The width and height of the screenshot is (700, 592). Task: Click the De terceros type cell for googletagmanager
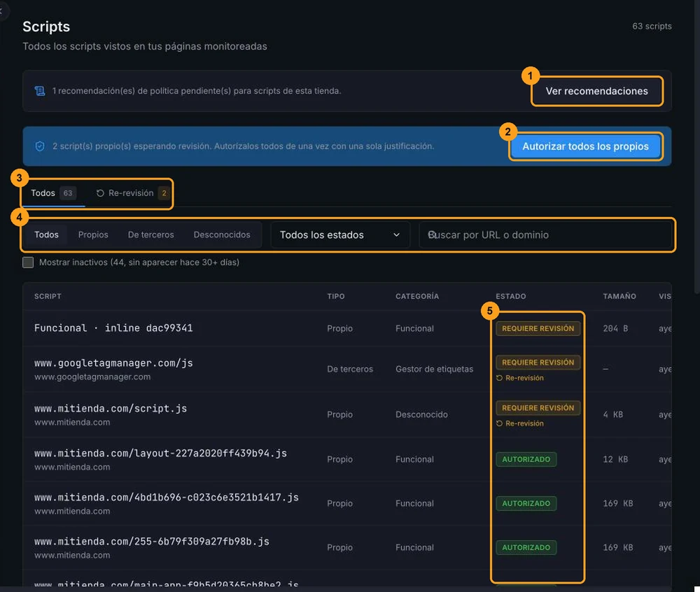click(350, 369)
